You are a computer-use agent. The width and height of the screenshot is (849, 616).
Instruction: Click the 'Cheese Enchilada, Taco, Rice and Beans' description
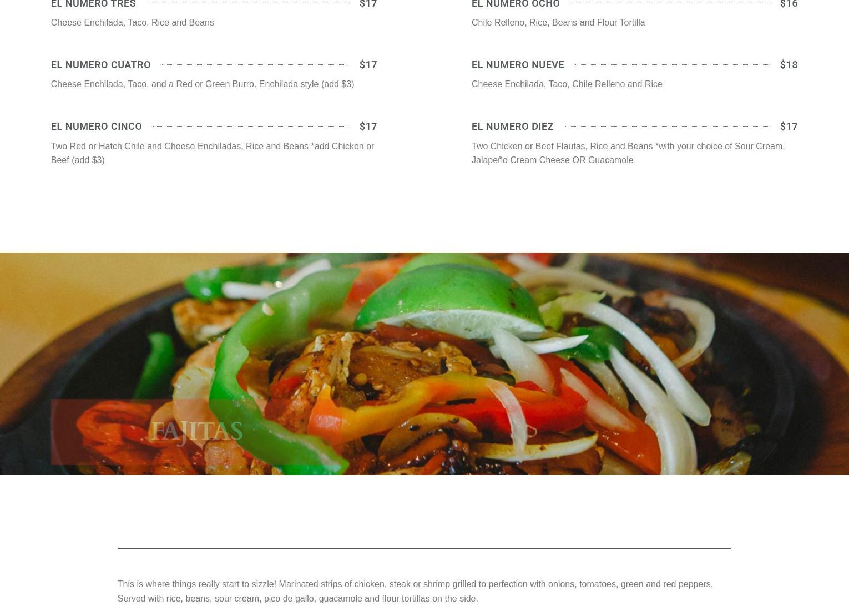(x=132, y=22)
